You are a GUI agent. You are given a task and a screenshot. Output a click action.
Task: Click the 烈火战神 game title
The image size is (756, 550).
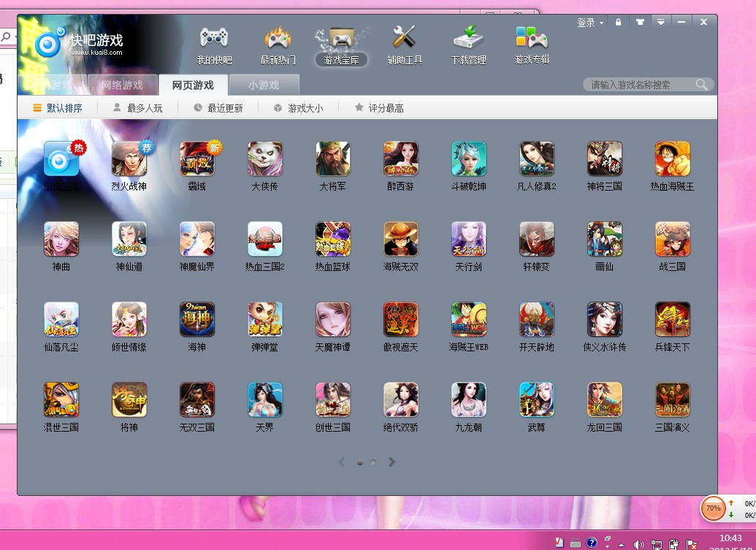129,187
